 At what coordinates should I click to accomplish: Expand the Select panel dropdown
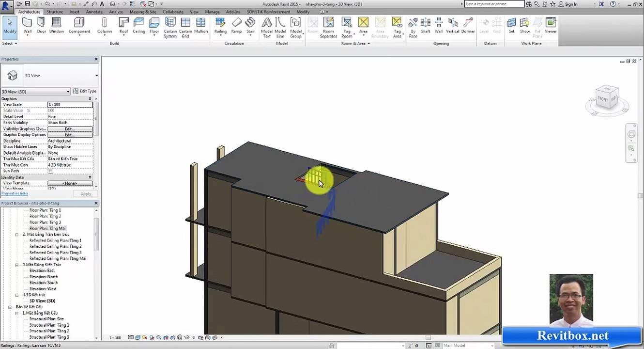10,43
